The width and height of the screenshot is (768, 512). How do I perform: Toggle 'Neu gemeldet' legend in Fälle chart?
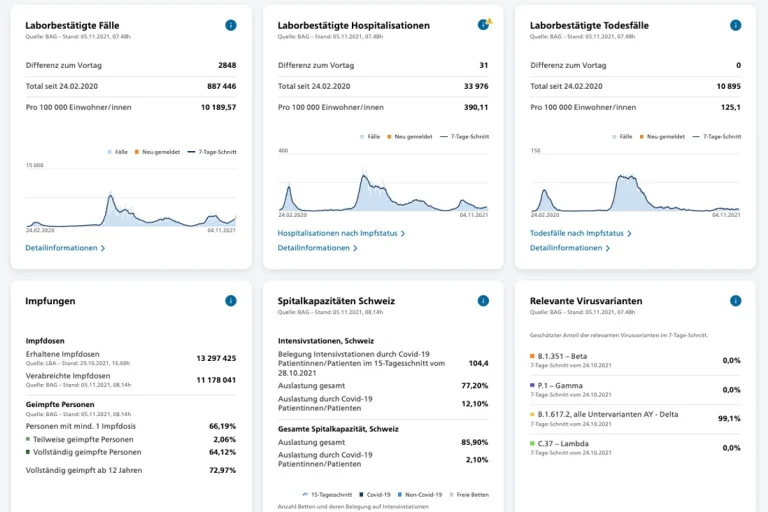[157, 152]
